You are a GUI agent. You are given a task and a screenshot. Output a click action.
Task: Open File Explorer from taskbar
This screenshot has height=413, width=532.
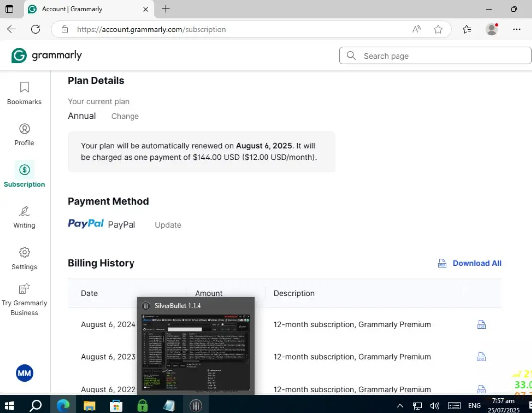point(89,405)
